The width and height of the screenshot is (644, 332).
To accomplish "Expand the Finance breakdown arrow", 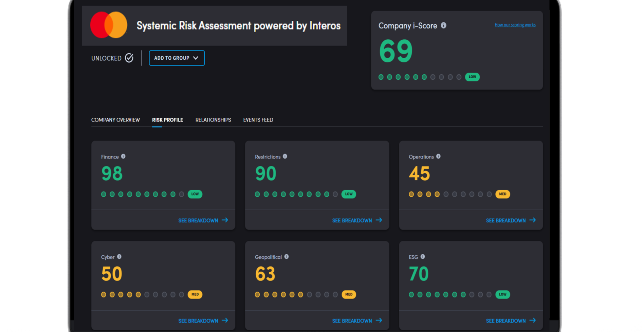I will [x=225, y=220].
